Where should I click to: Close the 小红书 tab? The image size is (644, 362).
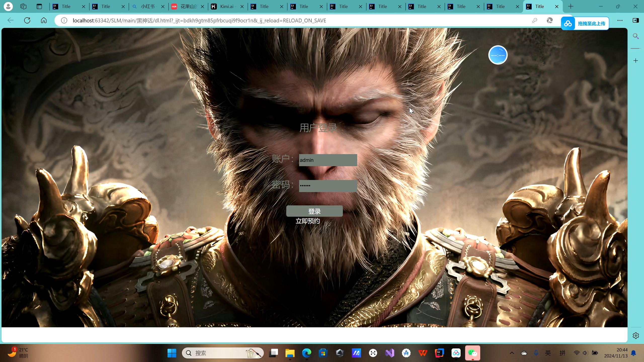click(x=163, y=7)
